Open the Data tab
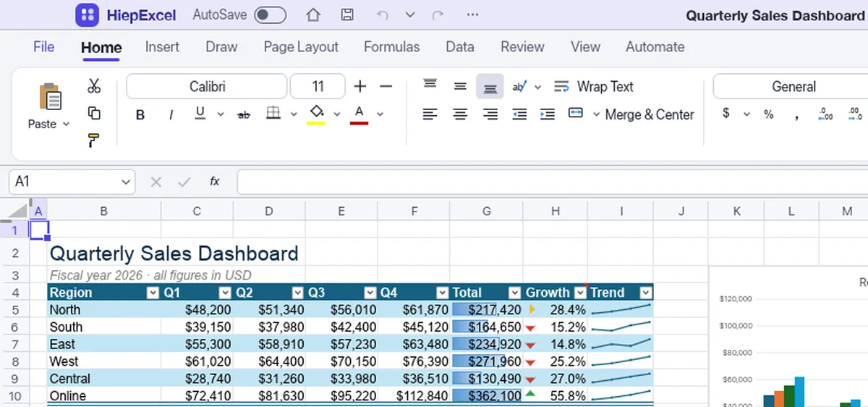The width and height of the screenshot is (868, 407). click(x=460, y=46)
